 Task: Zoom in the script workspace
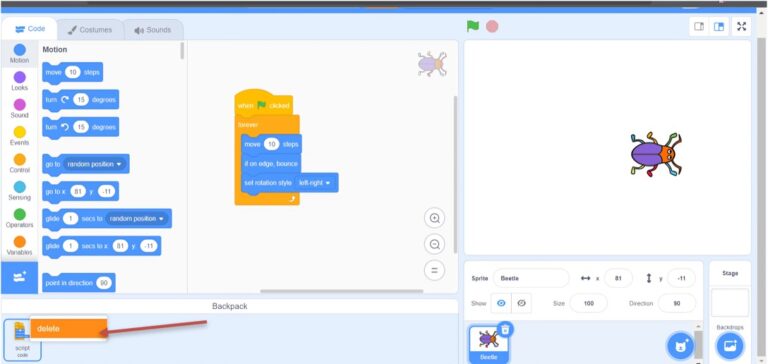pyautogui.click(x=434, y=218)
